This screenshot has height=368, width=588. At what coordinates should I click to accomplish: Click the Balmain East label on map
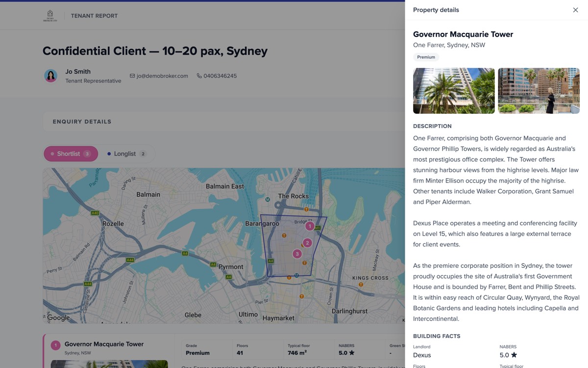pos(225,186)
